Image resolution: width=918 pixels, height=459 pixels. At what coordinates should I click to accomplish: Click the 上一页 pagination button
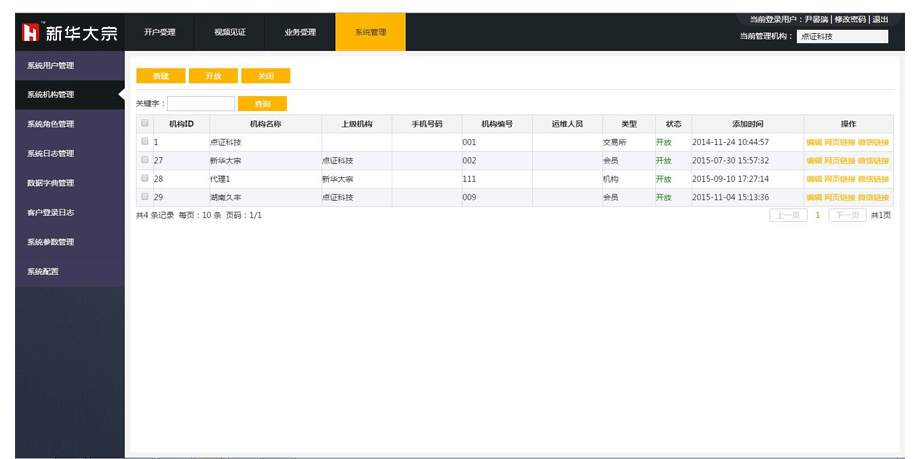click(x=788, y=215)
